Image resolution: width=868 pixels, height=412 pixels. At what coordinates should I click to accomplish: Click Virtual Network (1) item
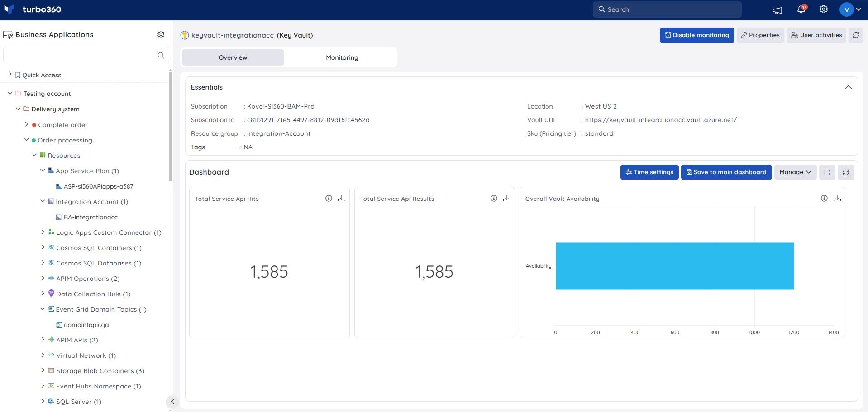point(86,355)
